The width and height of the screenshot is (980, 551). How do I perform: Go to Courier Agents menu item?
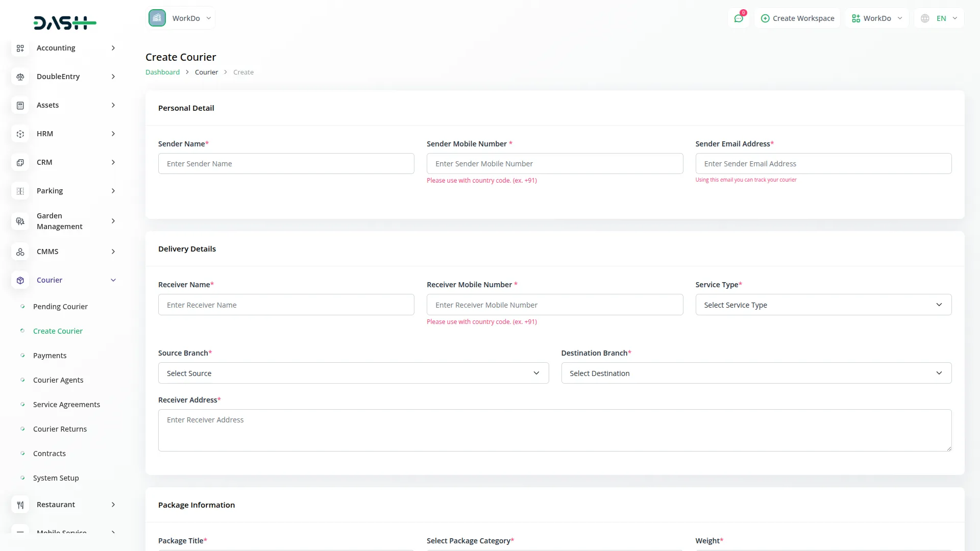coord(58,380)
